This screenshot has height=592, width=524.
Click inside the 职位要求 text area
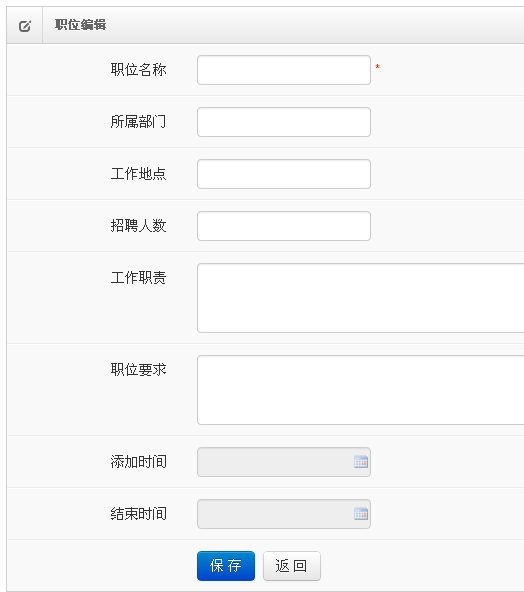361,390
